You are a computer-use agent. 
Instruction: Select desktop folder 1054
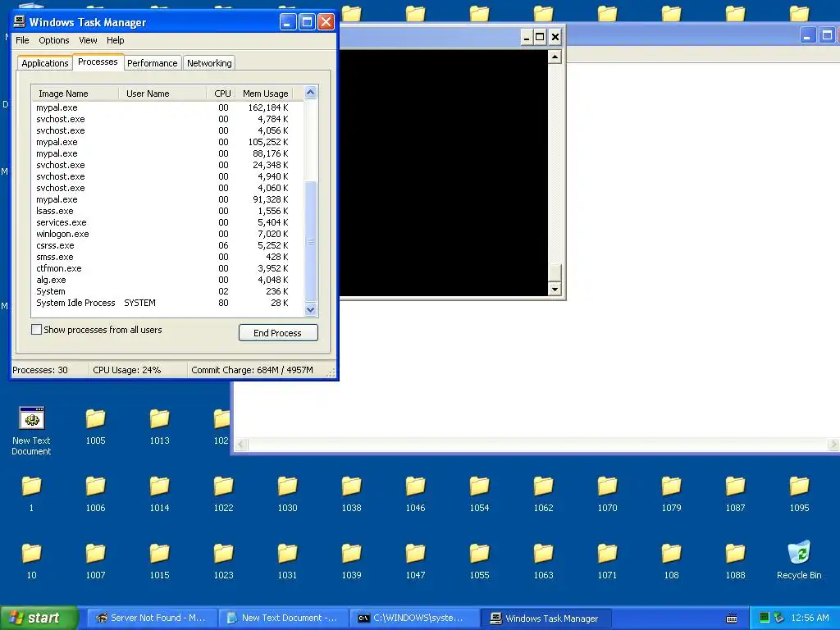click(479, 494)
